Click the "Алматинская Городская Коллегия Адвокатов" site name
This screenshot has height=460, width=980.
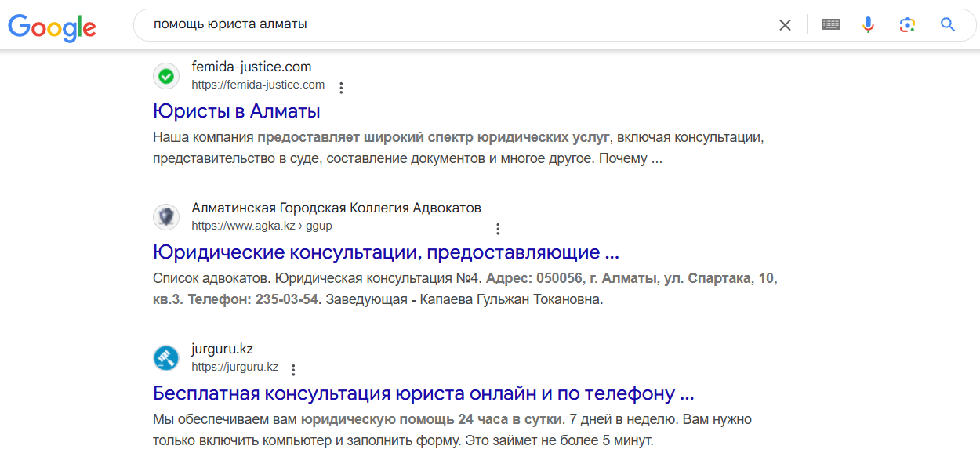(x=336, y=208)
